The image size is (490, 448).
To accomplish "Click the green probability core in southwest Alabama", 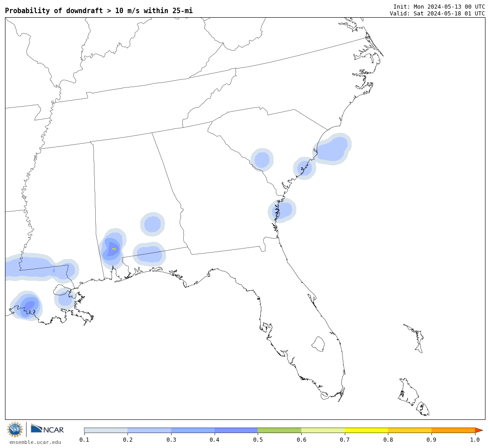I will pos(114,249).
